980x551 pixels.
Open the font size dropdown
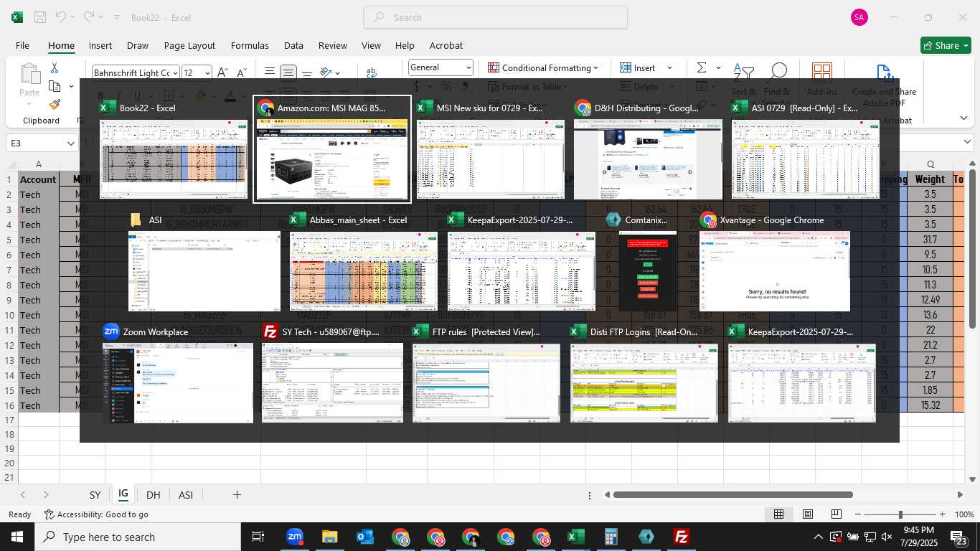point(207,72)
